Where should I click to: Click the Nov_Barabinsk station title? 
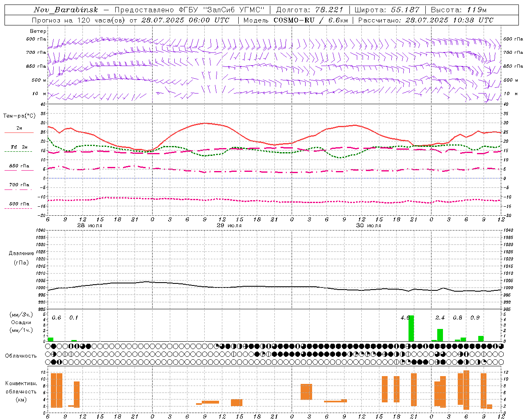click(x=66, y=10)
